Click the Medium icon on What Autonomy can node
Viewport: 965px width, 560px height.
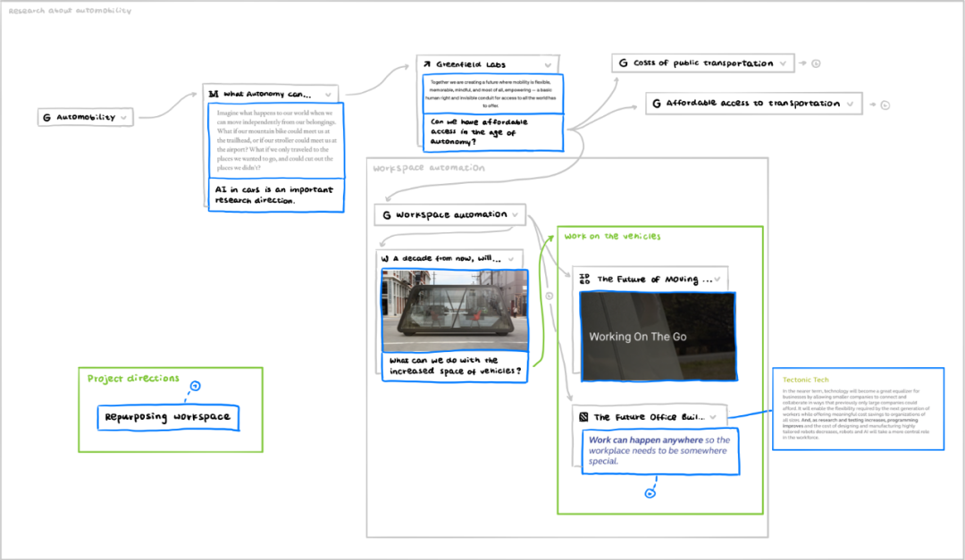214,94
